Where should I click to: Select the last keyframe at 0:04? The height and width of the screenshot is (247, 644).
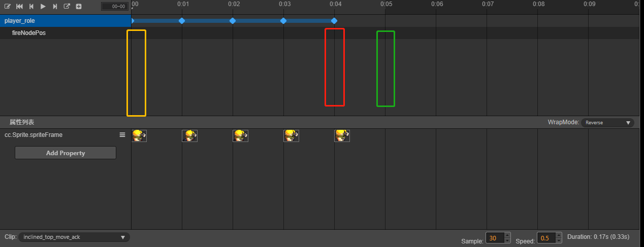(x=334, y=21)
